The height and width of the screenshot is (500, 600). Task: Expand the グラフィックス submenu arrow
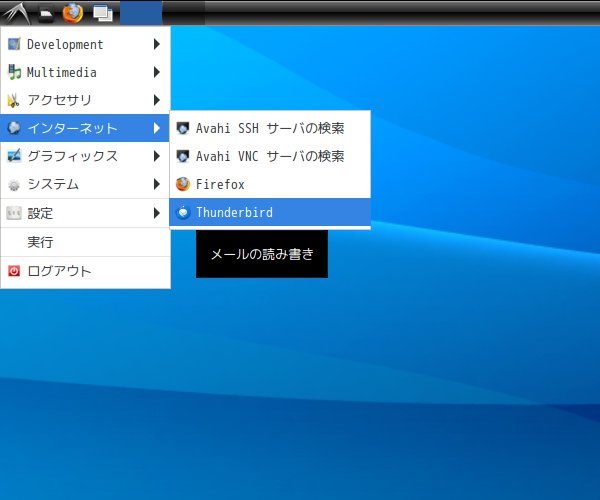pos(157,156)
